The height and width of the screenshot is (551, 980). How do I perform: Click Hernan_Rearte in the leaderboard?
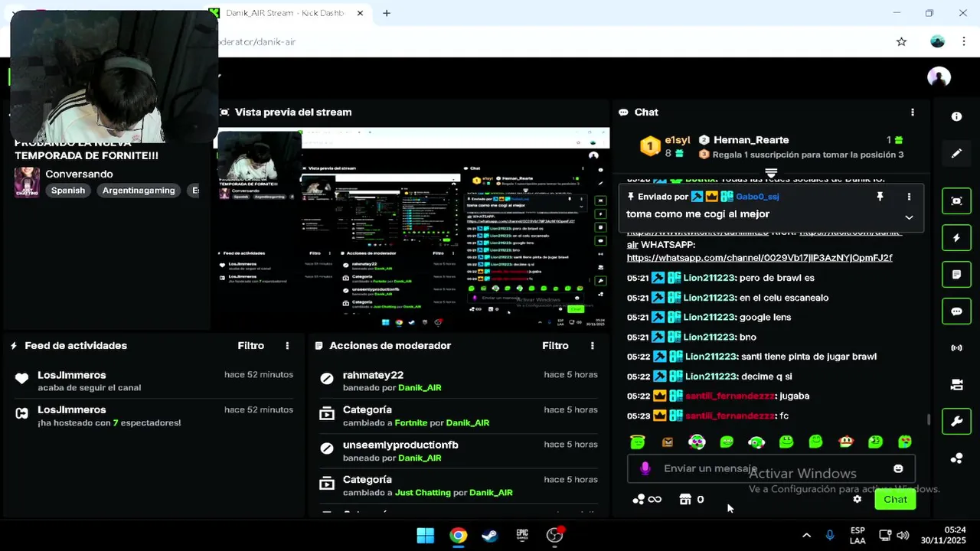coord(751,140)
